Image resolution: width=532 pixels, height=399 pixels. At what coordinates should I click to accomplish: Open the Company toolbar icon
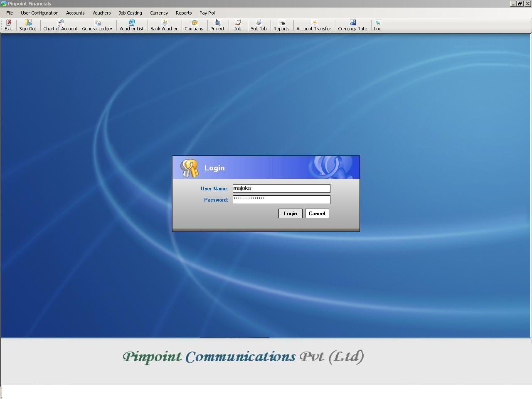tap(194, 25)
